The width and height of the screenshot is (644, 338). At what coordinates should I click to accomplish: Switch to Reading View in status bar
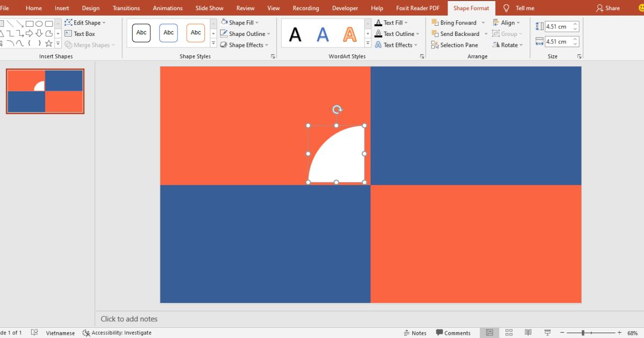click(x=528, y=332)
